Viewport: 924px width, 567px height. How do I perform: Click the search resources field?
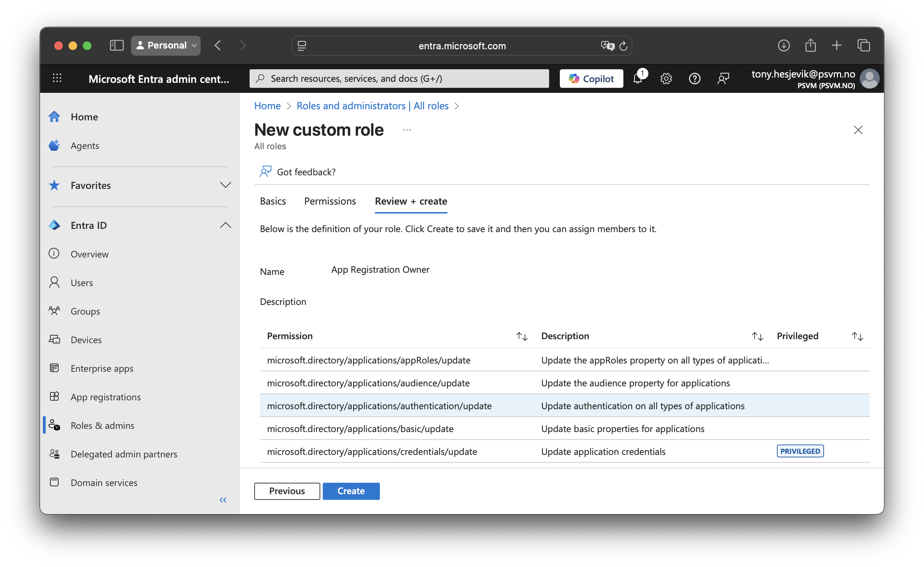(399, 79)
